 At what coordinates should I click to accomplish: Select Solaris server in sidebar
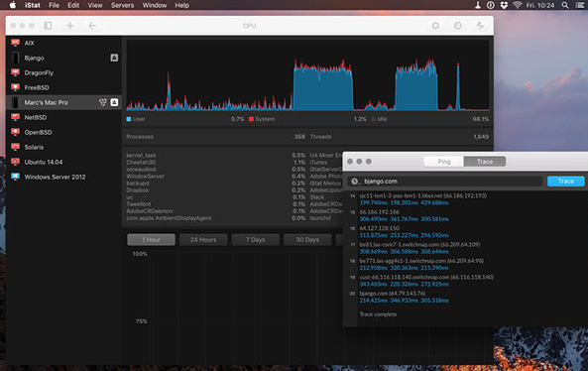63,147
